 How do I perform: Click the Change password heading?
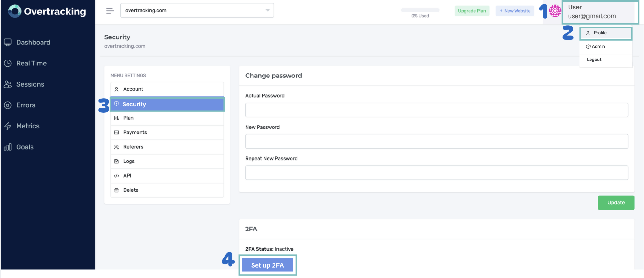click(x=274, y=76)
